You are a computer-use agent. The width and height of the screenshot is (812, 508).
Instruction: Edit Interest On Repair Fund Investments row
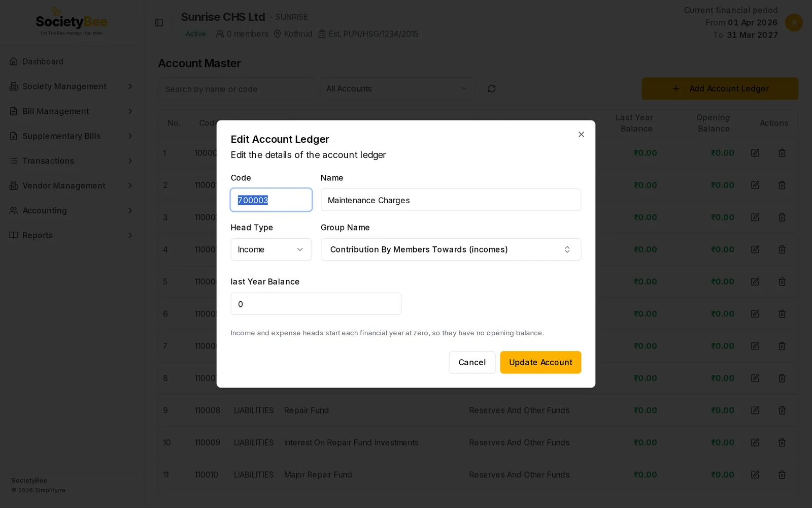[755, 442]
